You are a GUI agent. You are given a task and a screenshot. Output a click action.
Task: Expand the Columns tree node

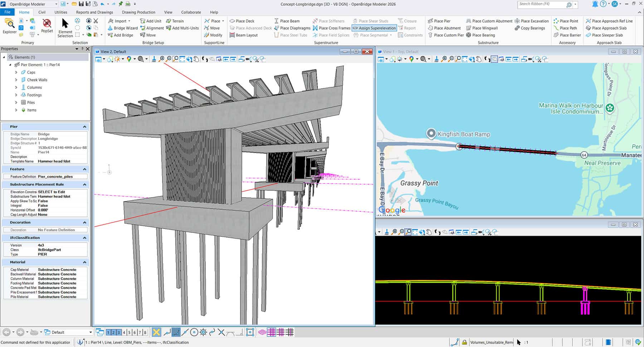click(16, 87)
